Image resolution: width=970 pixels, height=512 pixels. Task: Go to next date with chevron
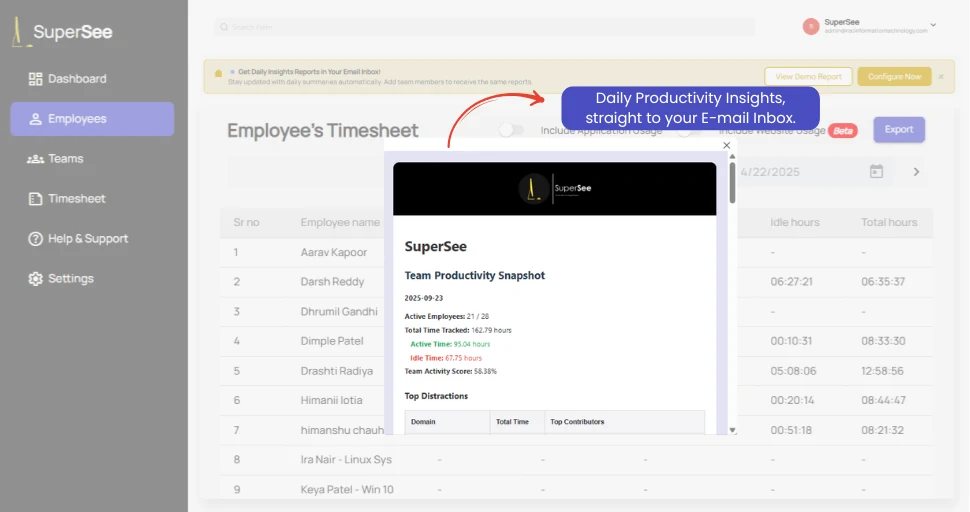pos(916,172)
